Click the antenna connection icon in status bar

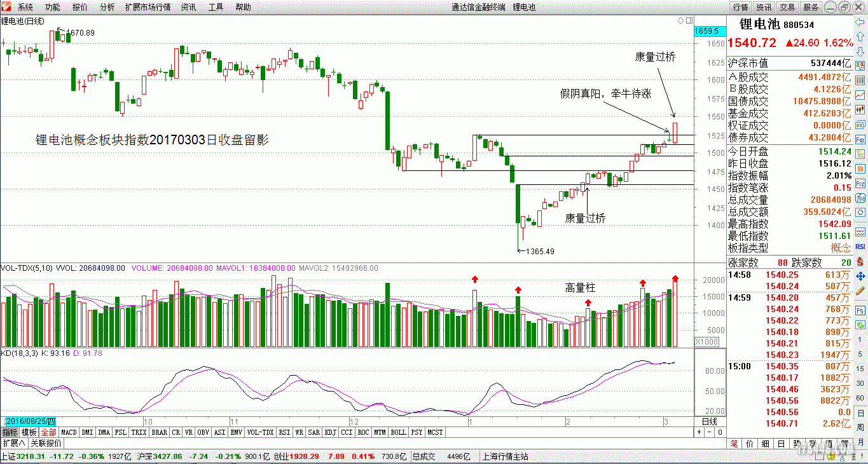tap(843, 456)
